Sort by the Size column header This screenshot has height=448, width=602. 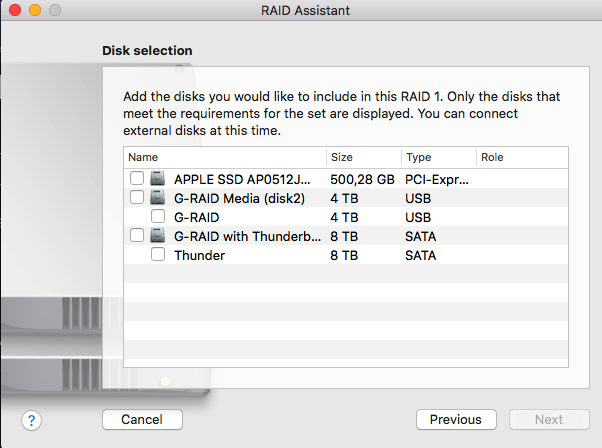click(364, 157)
